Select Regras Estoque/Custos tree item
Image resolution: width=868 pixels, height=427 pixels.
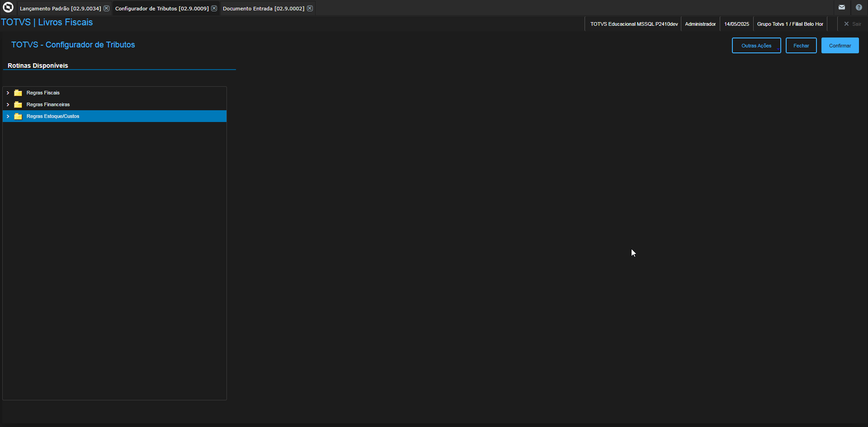point(114,116)
